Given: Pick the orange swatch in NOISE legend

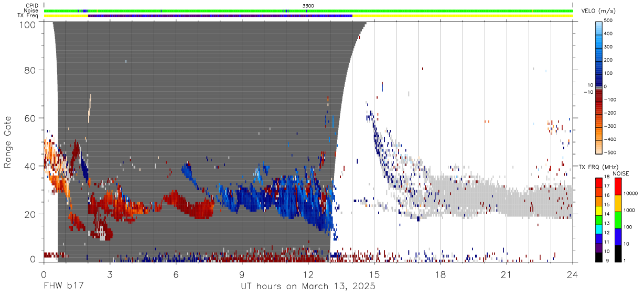Looking at the screenshot, I should (x=618, y=202).
